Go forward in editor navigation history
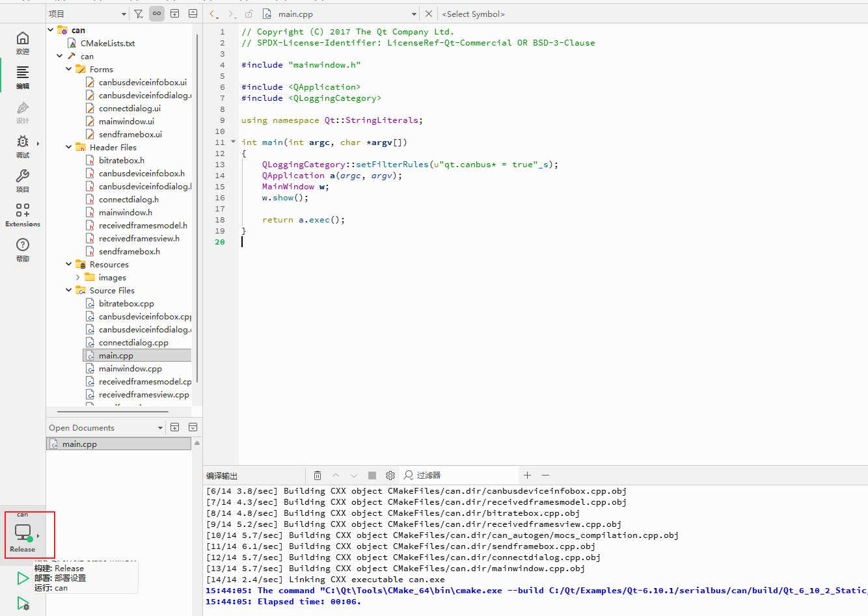This screenshot has width=868, height=616. (232, 14)
